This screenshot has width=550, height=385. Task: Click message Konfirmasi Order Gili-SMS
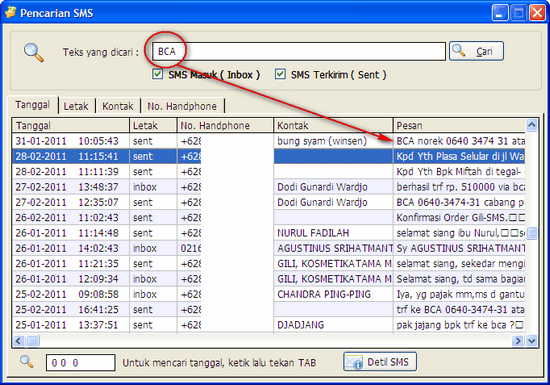coord(460,218)
